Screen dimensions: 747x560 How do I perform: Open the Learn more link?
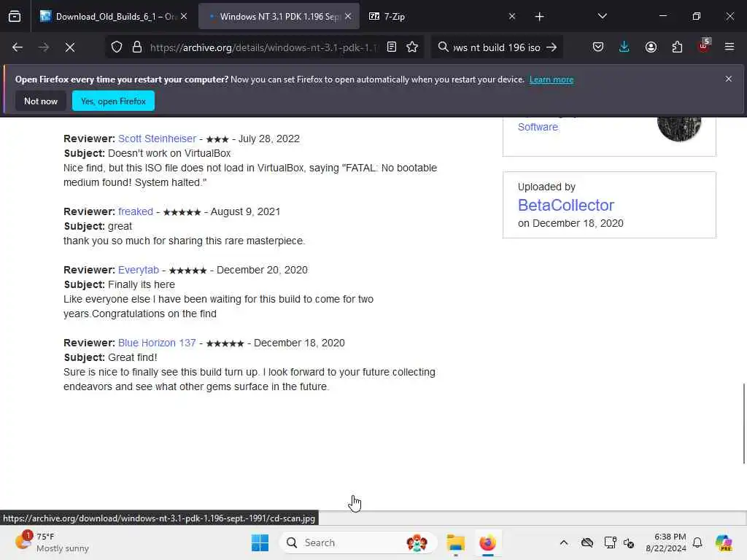click(x=551, y=79)
